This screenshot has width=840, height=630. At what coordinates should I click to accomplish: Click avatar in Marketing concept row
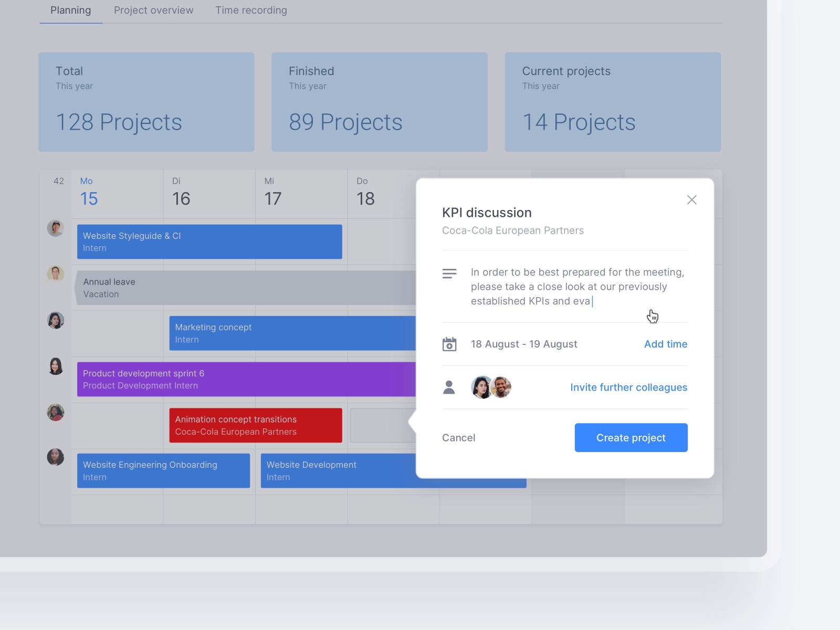click(x=56, y=320)
